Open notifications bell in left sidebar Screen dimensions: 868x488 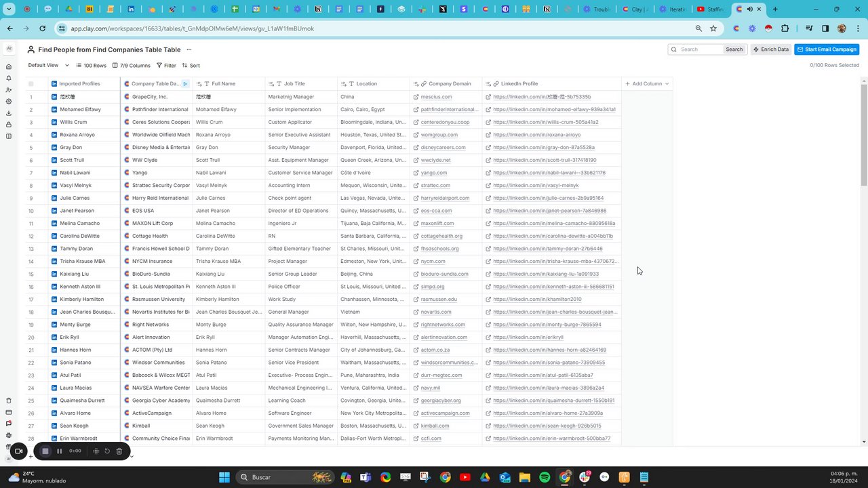[x=9, y=78]
